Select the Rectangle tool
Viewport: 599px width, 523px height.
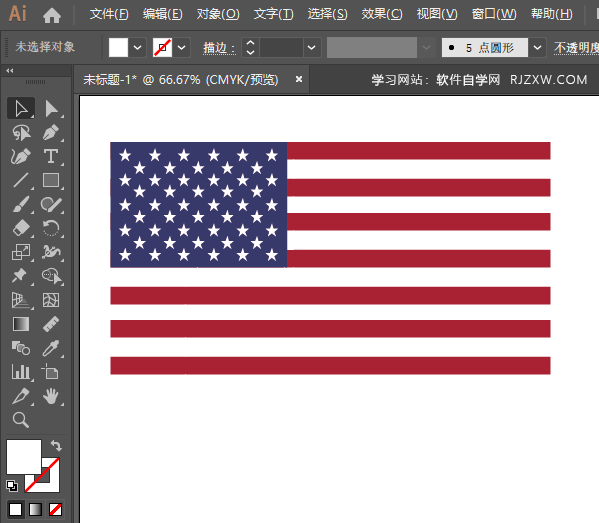[51, 180]
